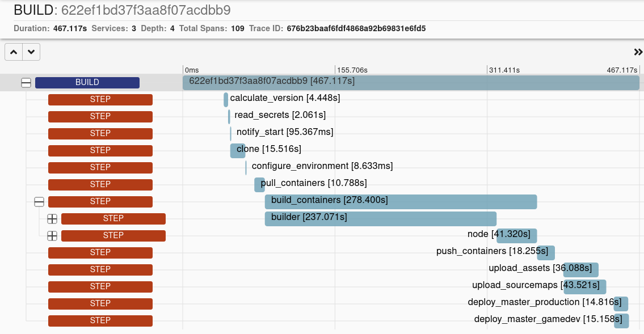644x334 pixels.
Task: Click the 155.706s timeline tick label
Action: click(x=352, y=70)
